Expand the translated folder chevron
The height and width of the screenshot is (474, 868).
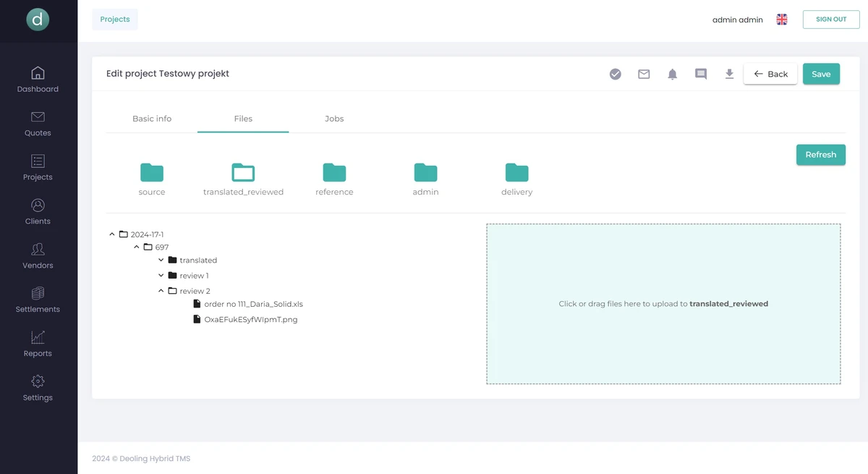[161, 260]
